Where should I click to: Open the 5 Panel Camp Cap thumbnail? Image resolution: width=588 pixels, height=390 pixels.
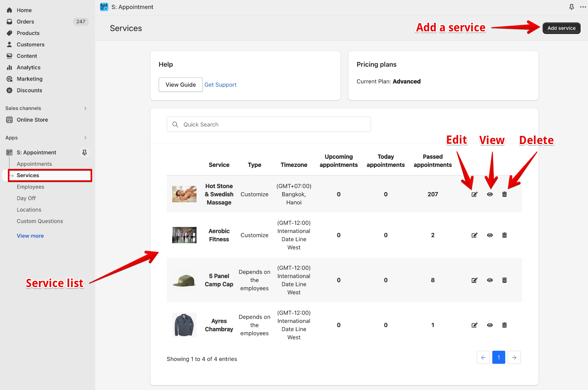[184, 280]
